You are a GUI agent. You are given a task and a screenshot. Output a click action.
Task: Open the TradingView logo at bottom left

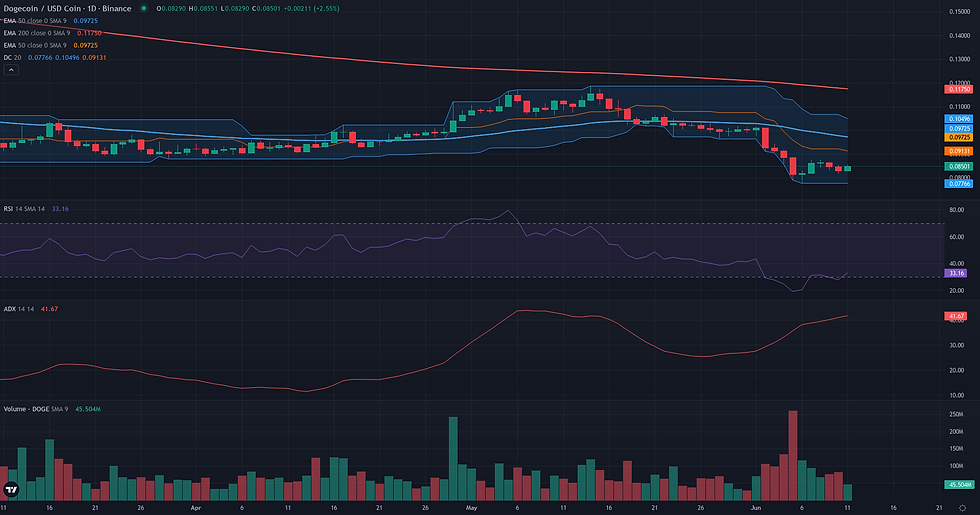(x=11, y=490)
